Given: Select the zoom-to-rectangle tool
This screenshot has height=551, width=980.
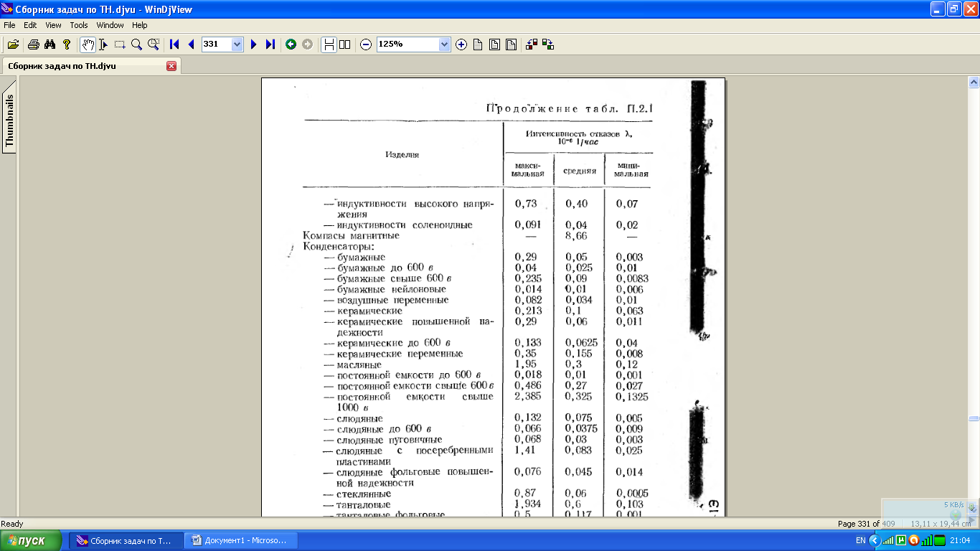Looking at the screenshot, I should [x=154, y=44].
